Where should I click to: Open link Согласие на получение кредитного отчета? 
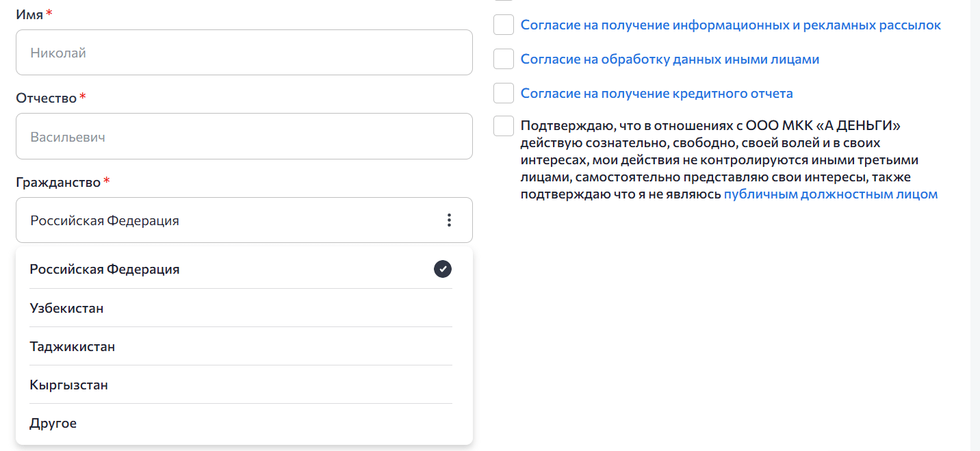click(x=657, y=94)
